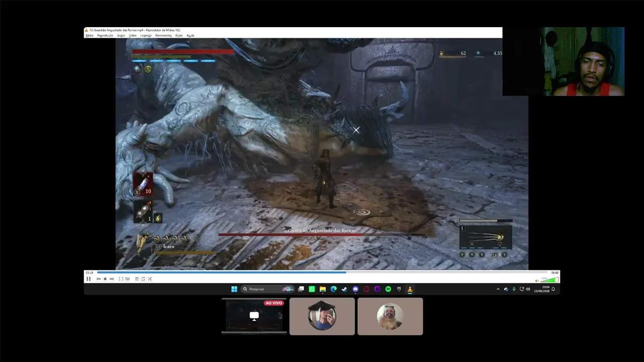This screenshot has height=362, width=644.
Task: Open the Ferramentas menu
Action: (164, 36)
